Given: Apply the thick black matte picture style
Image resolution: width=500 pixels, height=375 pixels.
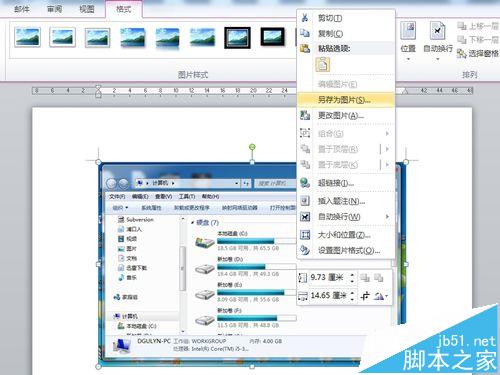Looking at the screenshot, I should pos(273,37).
